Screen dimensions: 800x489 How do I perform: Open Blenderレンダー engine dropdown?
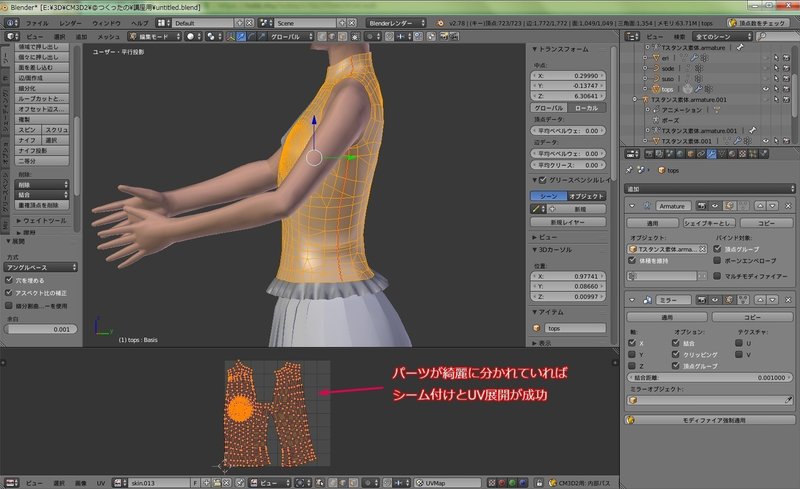click(395, 23)
